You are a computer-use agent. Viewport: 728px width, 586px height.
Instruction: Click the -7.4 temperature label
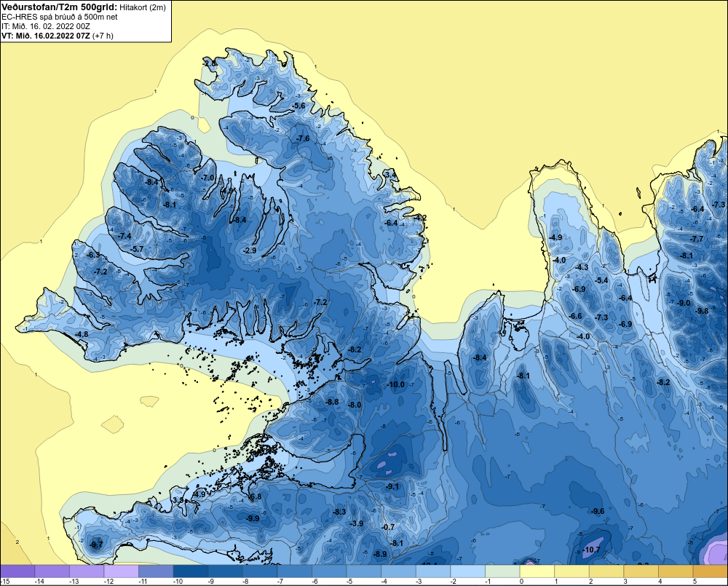(x=124, y=237)
